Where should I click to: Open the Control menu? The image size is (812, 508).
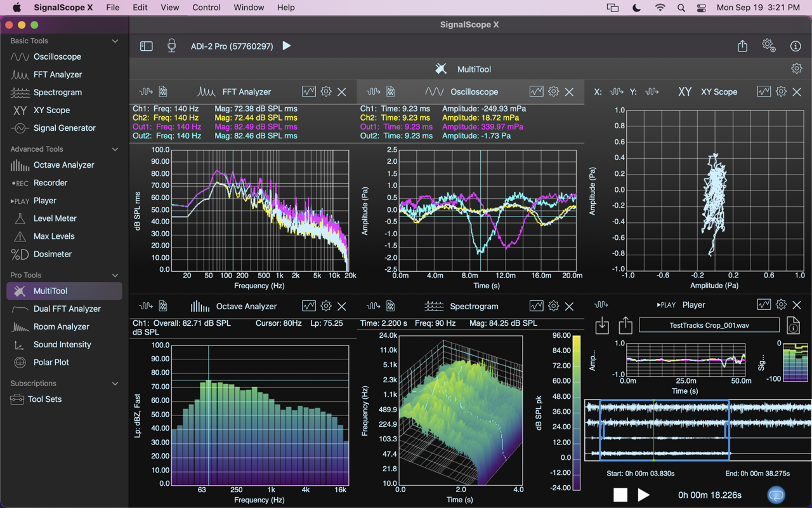[x=206, y=8]
